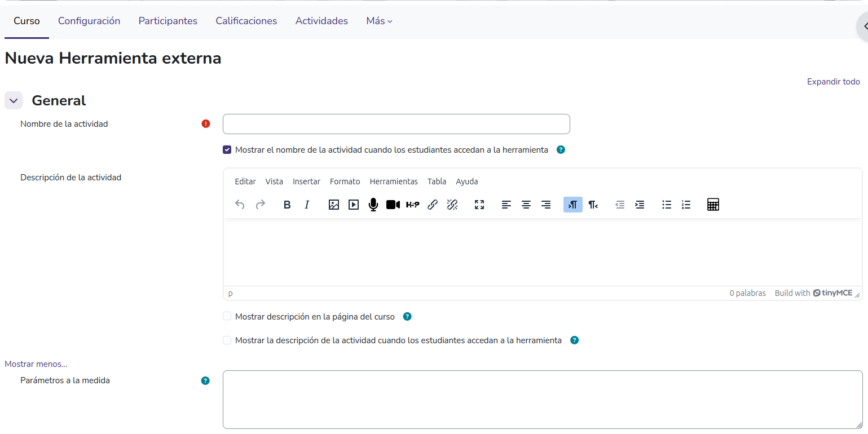Insert a link with the chain icon

click(433, 205)
